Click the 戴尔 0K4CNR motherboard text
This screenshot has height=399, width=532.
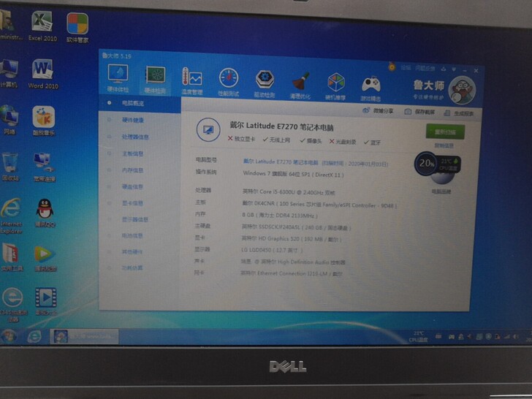click(x=319, y=205)
